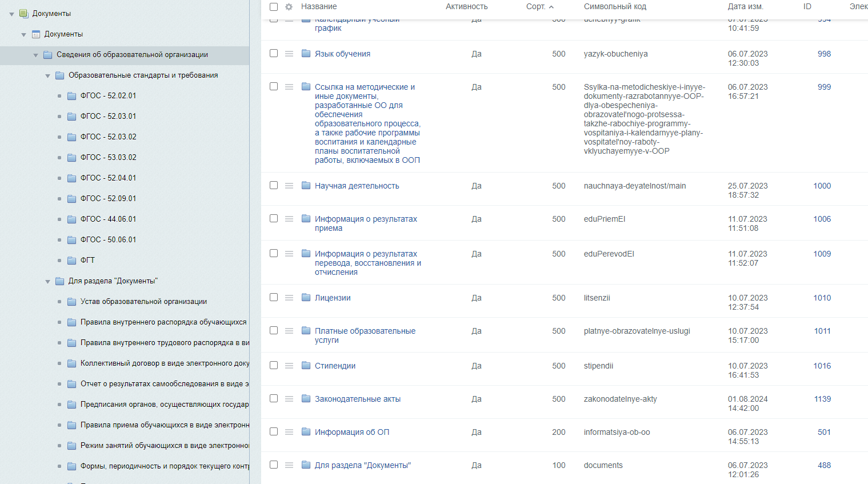Screen dimensions: 868x484
Task: Select ФГОС - 52.03.01 in tree
Action: pyautogui.click(x=109, y=117)
